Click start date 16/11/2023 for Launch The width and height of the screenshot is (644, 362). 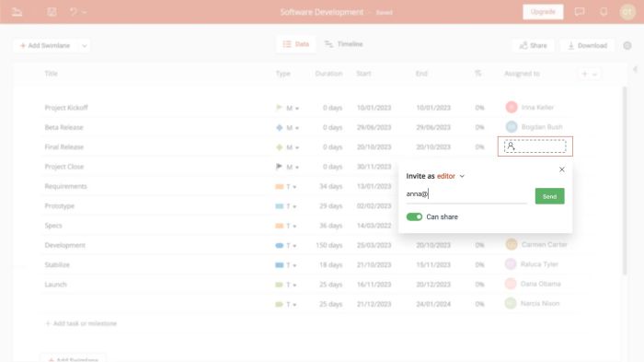tap(374, 285)
